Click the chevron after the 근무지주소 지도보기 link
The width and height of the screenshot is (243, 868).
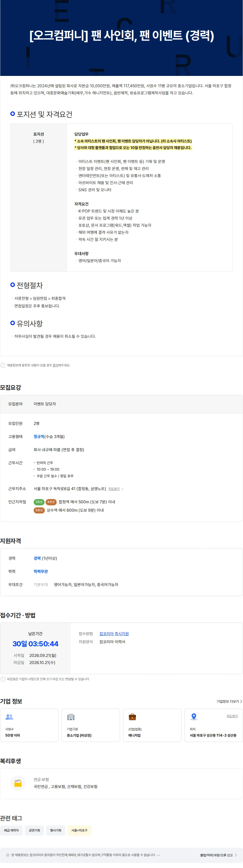pos(122,489)
